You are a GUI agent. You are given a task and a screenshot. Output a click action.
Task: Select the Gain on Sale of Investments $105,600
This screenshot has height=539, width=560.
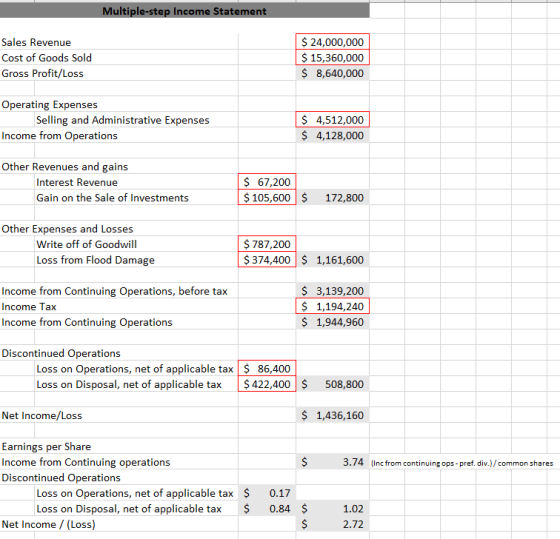tap(267, 197)
